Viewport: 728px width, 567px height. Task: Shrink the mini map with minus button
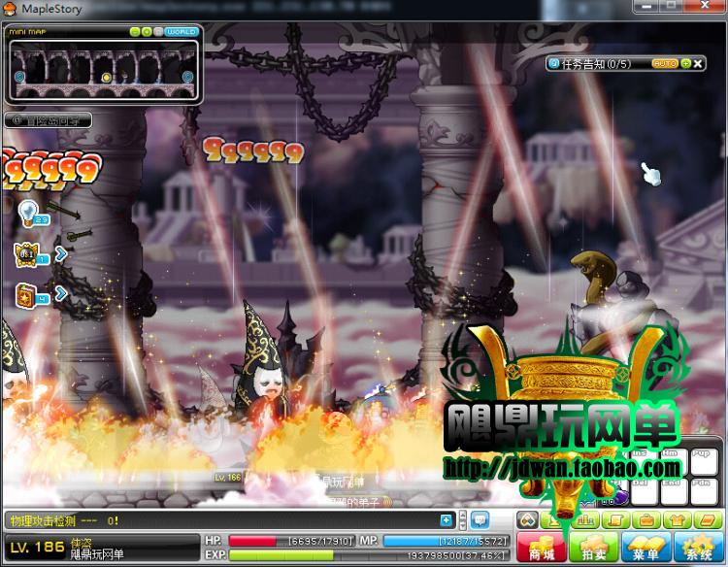tap(135, 32)
